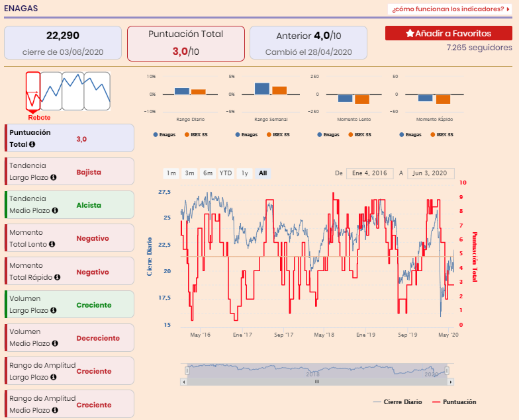Screen dimensions: 519x420
Task: Click left arrow of chart navigator scrollbar
Action: (x=184, y=382)
